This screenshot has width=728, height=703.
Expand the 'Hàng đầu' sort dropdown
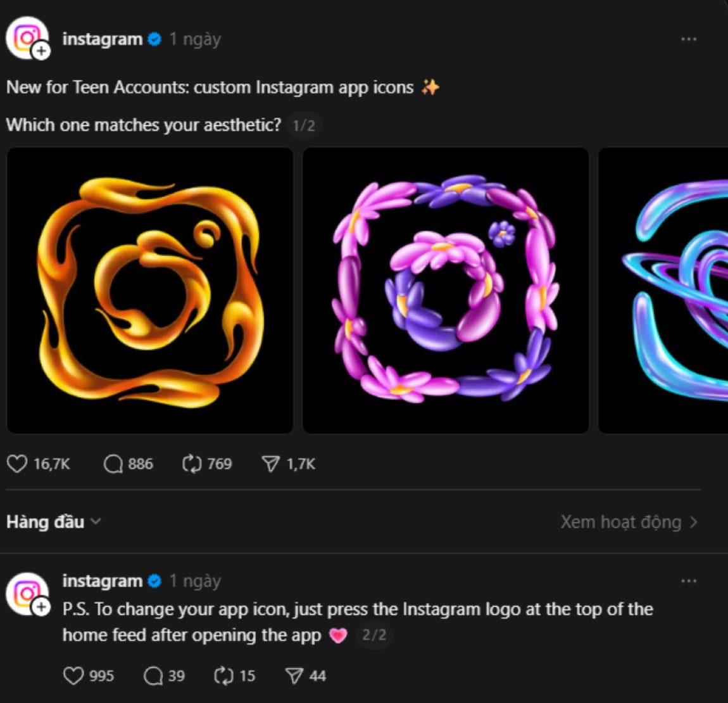coord(53,522)
